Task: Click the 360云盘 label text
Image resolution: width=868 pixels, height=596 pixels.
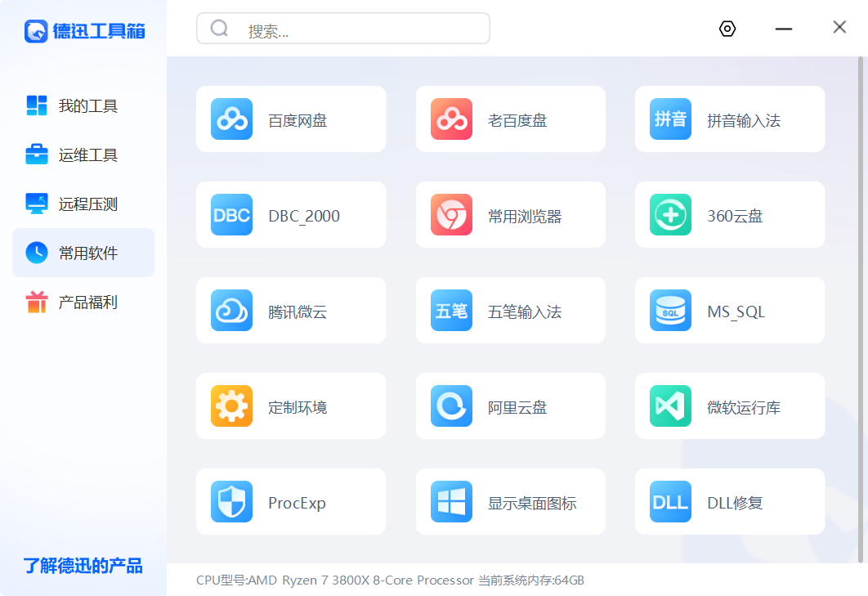Action: [x=735, y=216]
